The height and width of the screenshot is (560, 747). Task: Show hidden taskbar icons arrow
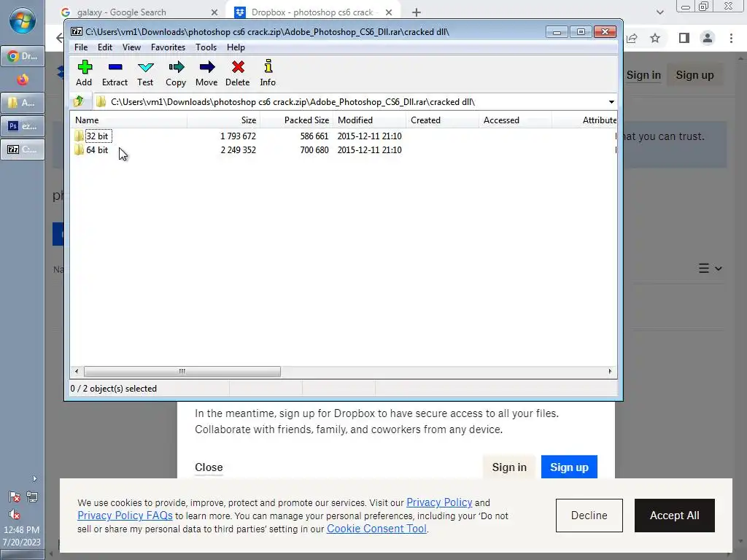[x=34, y=478]
